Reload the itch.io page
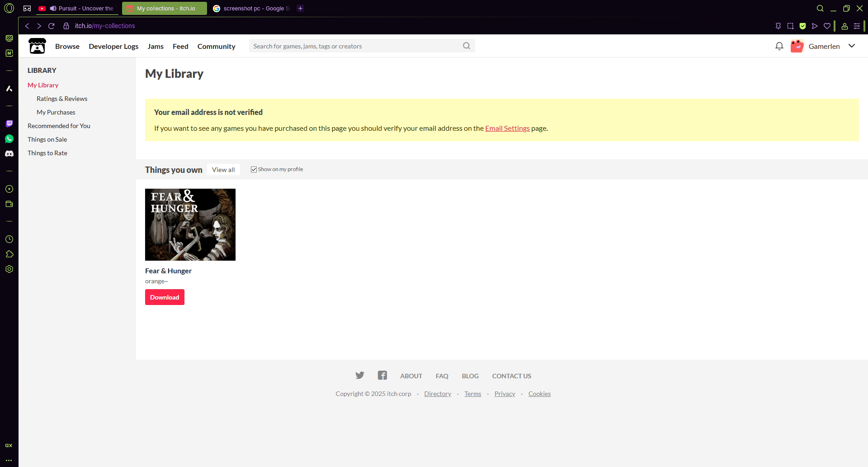The width and height of the screenshot is (868, 467). [52, 26]
